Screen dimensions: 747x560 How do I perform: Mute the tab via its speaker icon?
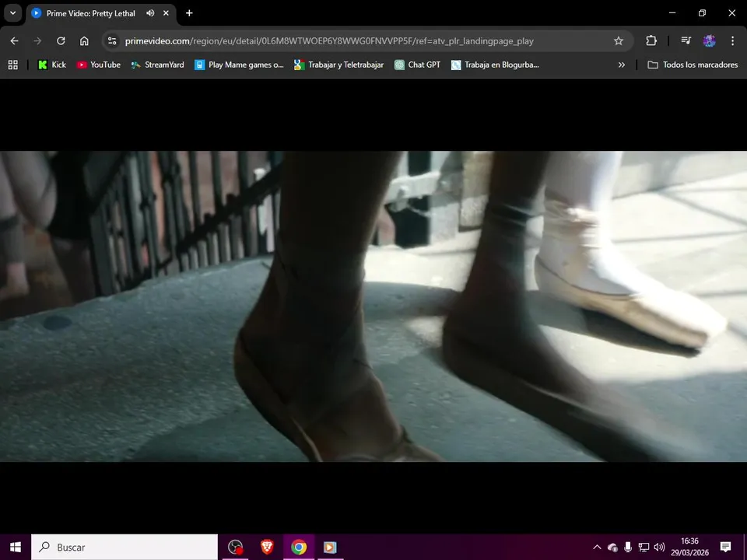[150, 13]
